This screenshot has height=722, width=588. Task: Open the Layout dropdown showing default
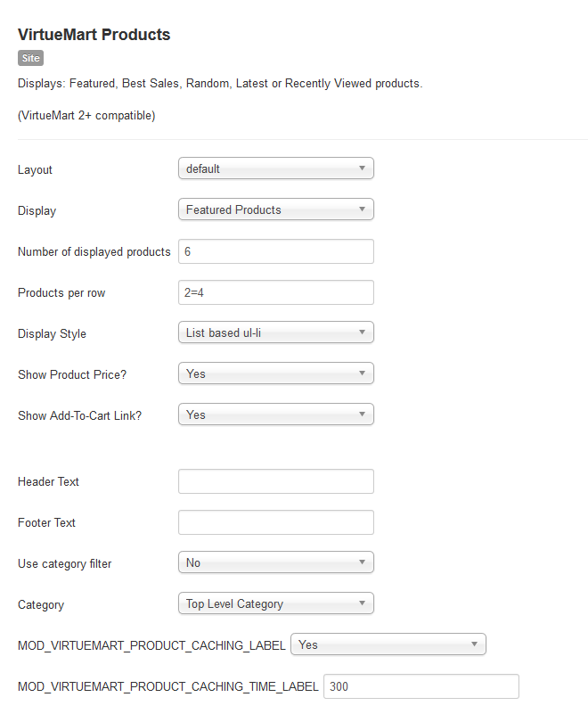[276, 168]
